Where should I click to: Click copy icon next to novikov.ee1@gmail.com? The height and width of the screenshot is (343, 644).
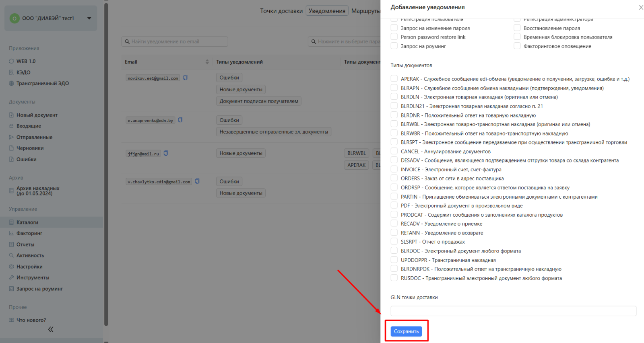(x=186, y=78)
